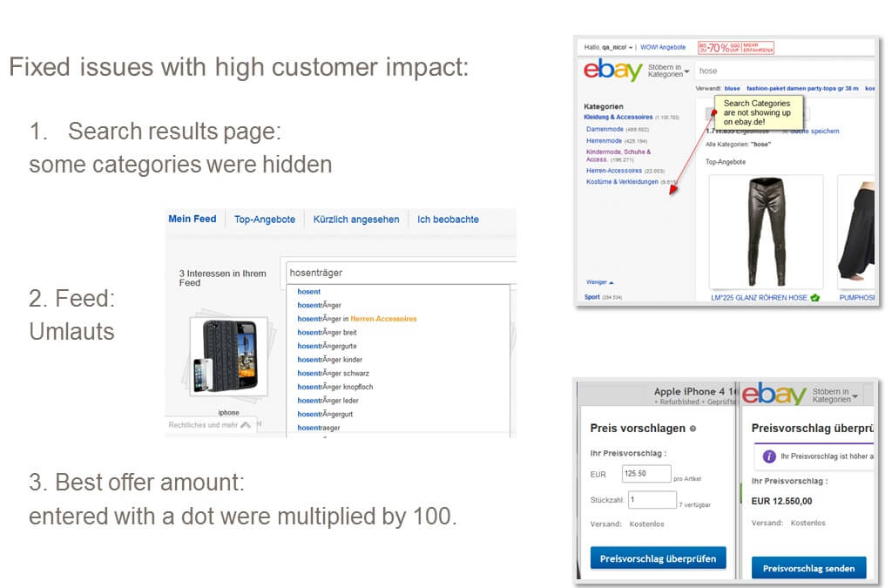Screen dimensions: 892x588
Task: Click the help icon beside Preis vorschlagen
Action: point(693,429)
